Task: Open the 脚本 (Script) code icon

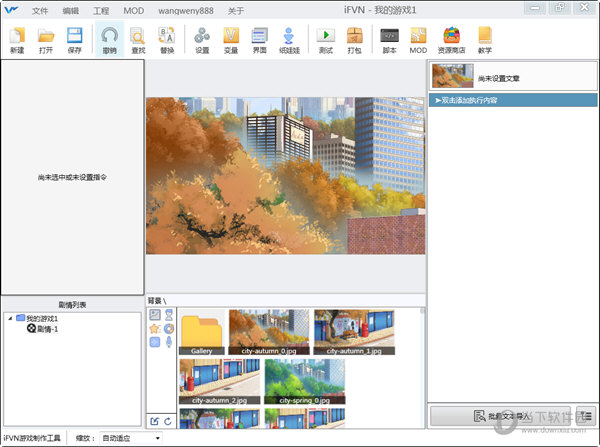Action: 390,40
